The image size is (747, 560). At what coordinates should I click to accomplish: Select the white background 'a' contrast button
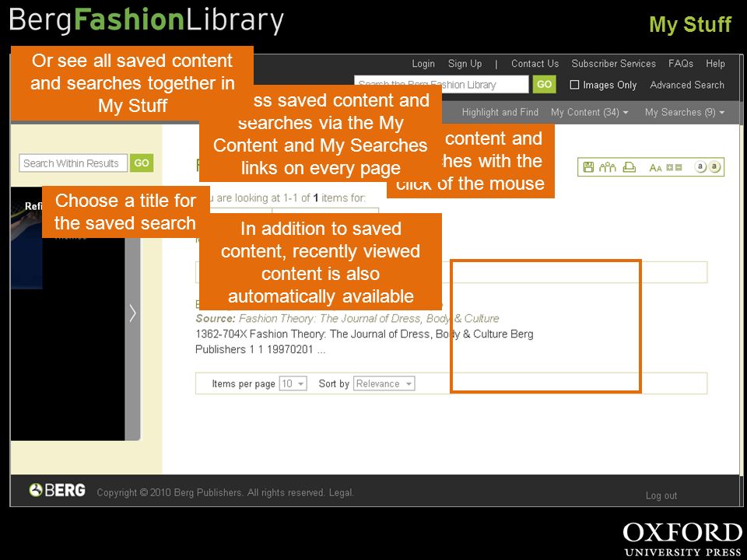pos(700,166)
